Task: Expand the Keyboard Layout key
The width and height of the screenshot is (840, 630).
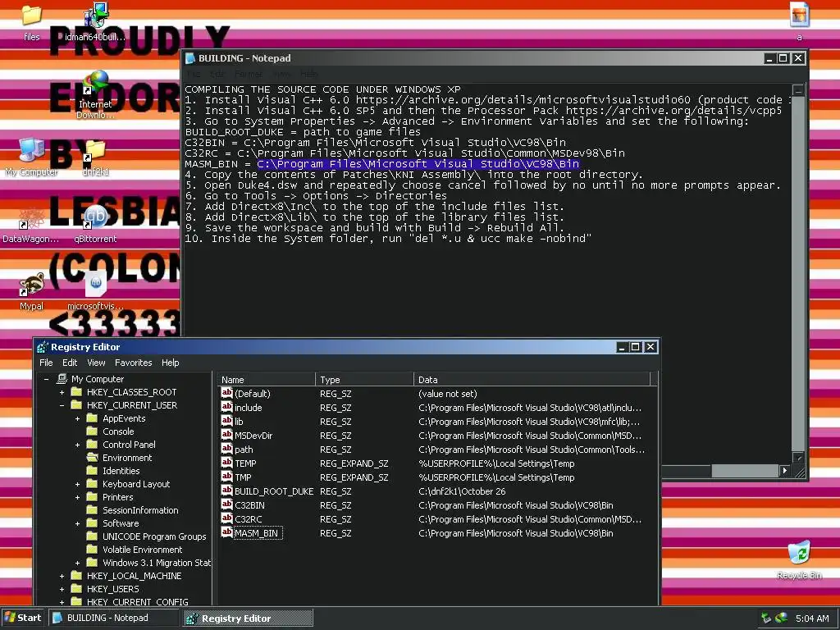Action: [x=78, y=484]
